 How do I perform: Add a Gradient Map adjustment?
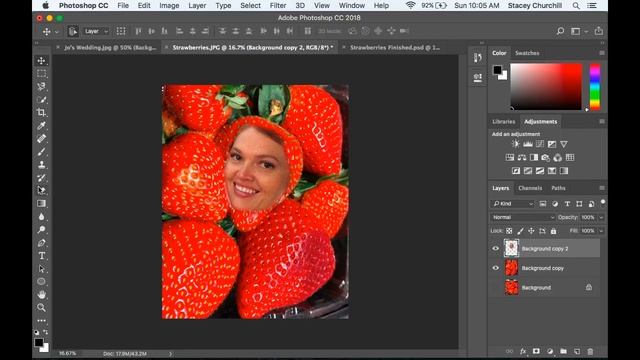click(x=552, y=171)
